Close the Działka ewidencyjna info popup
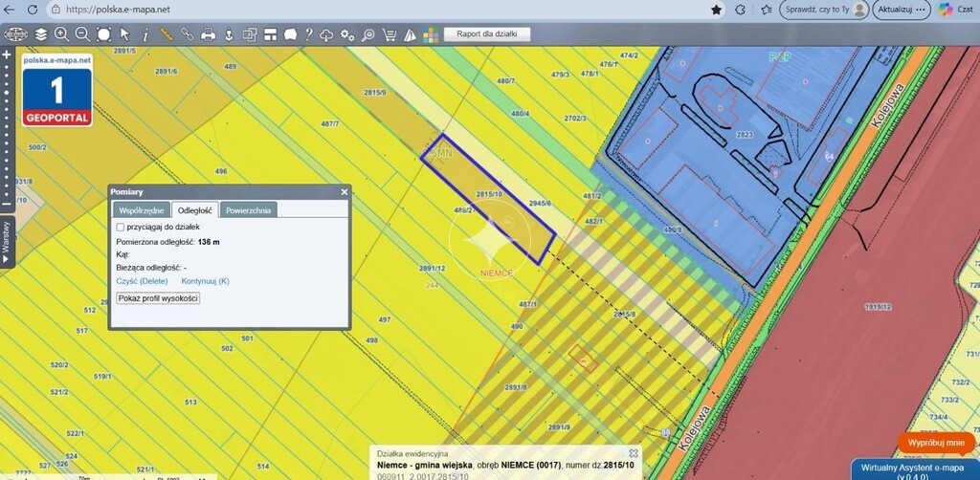This screenshot has width=980, height=480. [634, 453]
